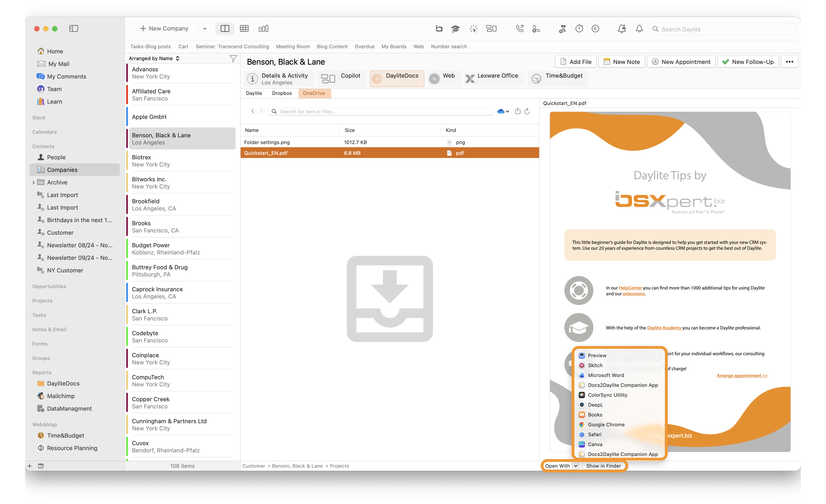Go forward in the file browser

tap(261, 111)
